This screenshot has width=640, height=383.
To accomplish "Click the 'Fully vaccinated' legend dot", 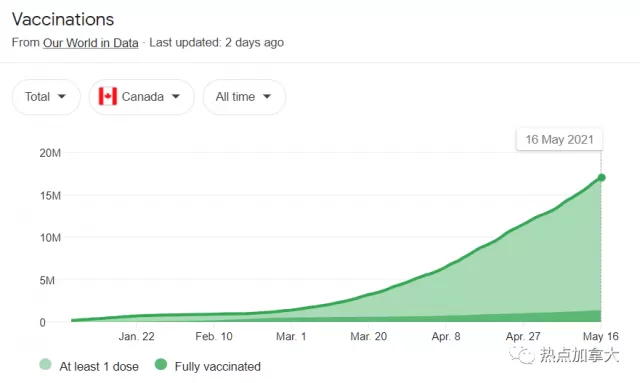I will pyautogui.click(x=161, y=365).
